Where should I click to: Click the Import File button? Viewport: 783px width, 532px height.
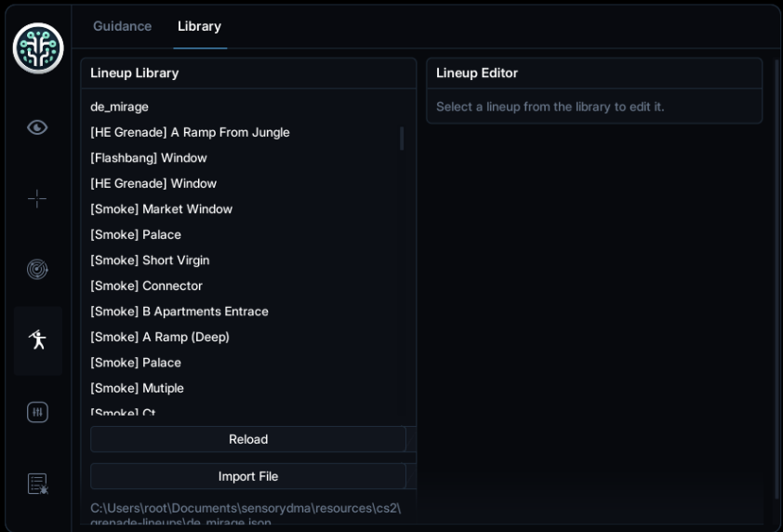pos(248,476)
